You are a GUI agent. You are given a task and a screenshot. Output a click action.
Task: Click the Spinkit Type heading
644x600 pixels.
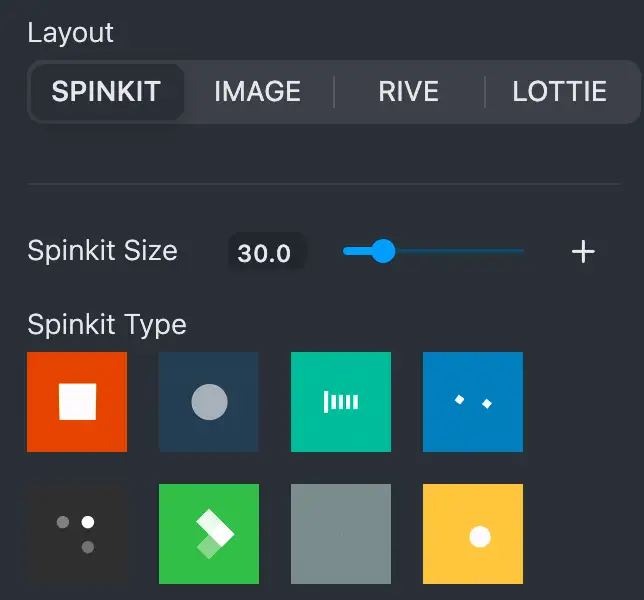click(107, 325)
